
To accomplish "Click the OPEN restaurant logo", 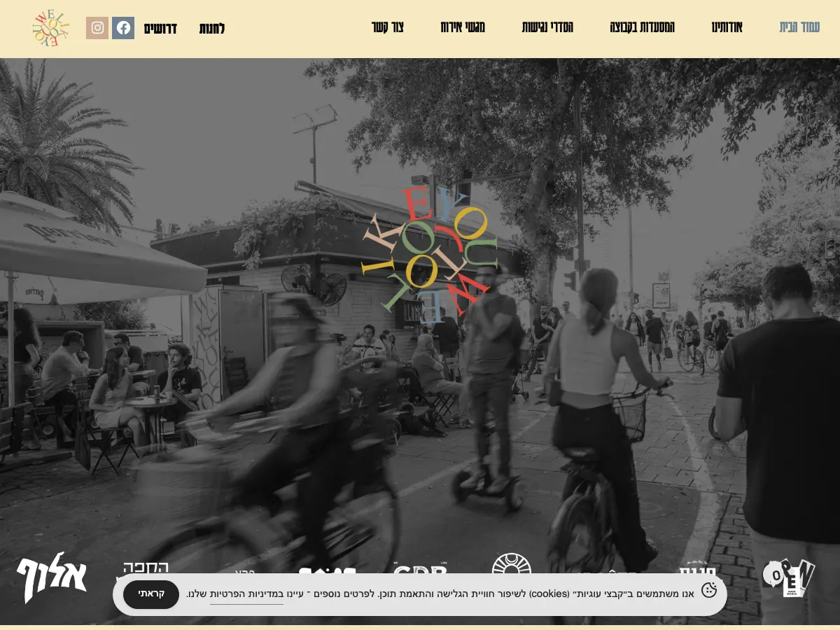I will pos(789,577).
